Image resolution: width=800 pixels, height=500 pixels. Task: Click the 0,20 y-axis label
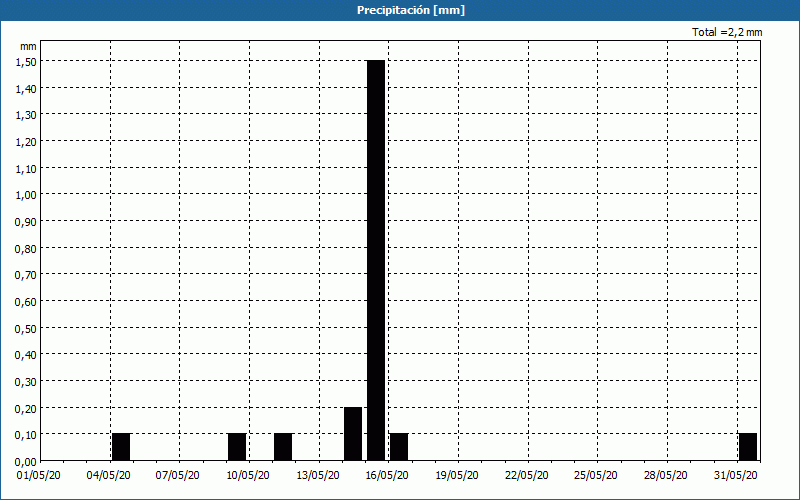[26, 409]
